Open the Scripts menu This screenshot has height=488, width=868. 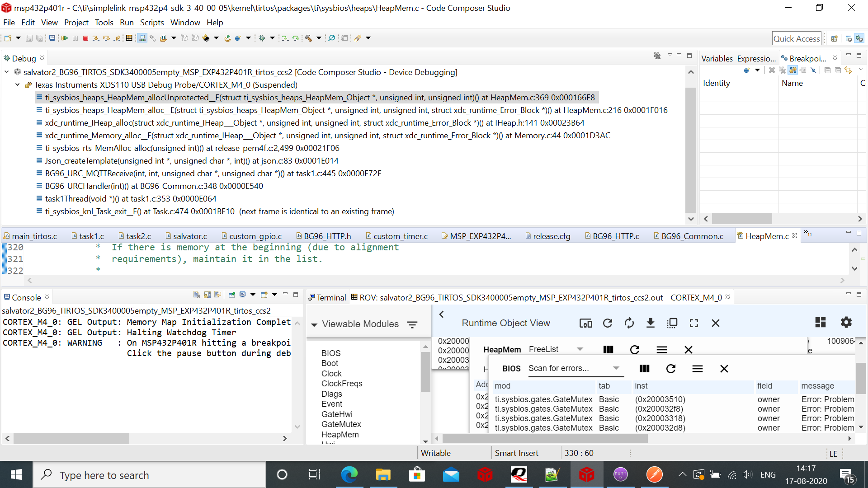151,23
